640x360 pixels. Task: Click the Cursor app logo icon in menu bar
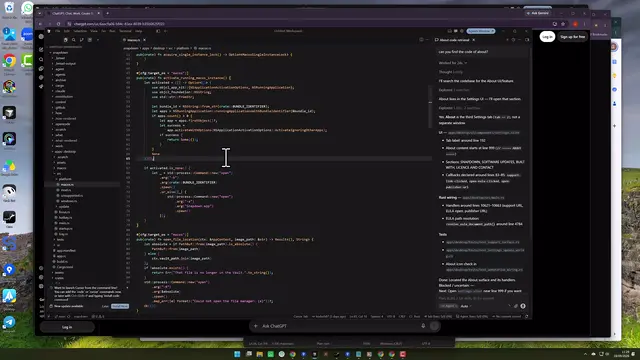(x=49, y=31)
